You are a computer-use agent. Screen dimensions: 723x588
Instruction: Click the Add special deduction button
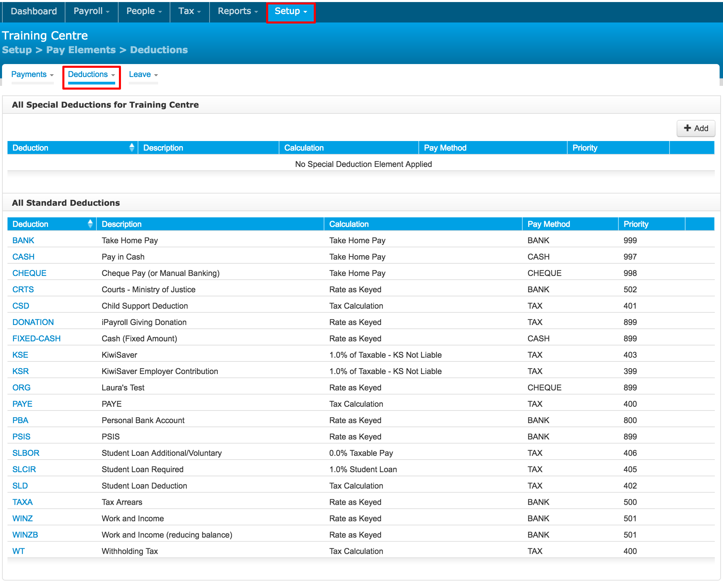coord(696,128)
